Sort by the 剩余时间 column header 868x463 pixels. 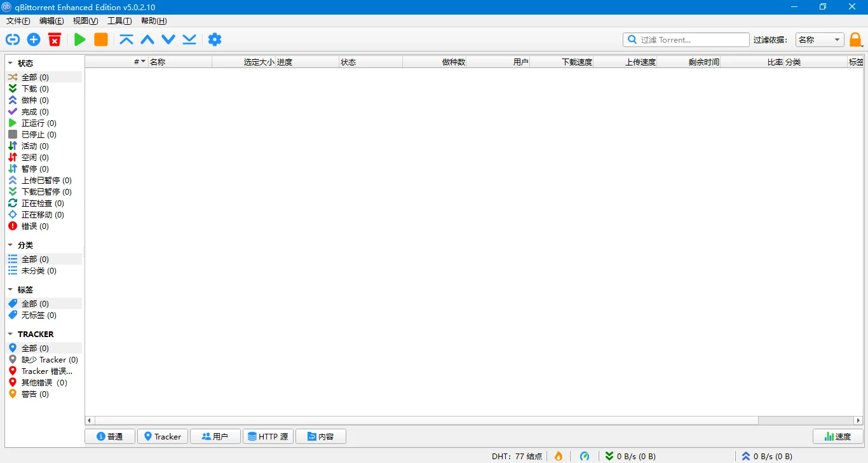click(x=689, y=62)
